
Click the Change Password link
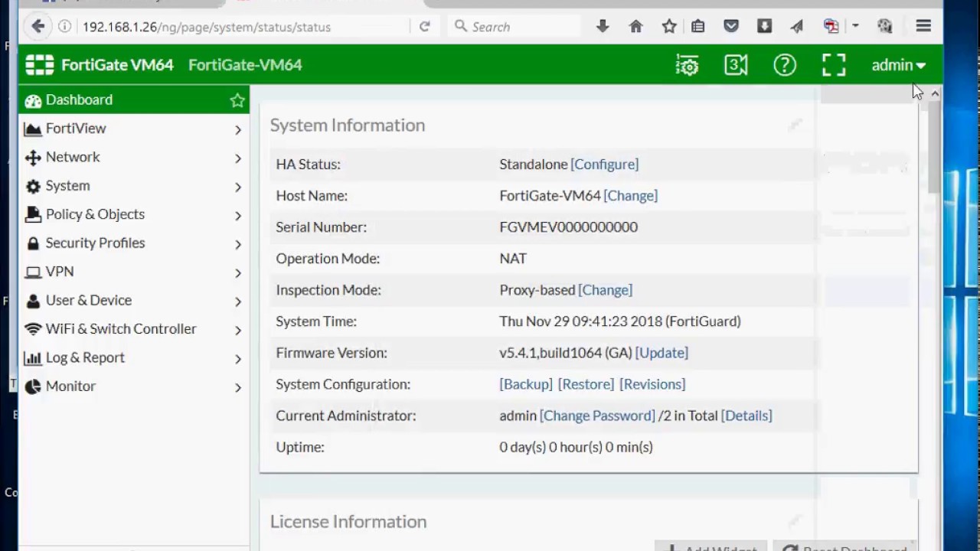[597, 416]
